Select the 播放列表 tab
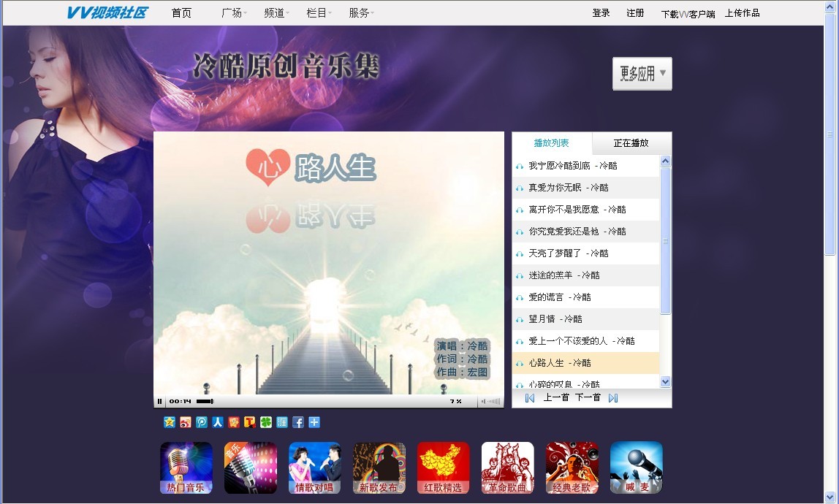The height and width of the screenshot is (504, 839). point(551,143)
